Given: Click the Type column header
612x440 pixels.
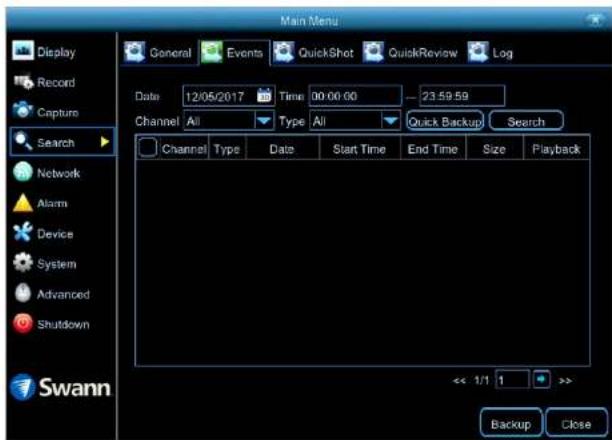Looking at the screenshot, I should point(226,149).
